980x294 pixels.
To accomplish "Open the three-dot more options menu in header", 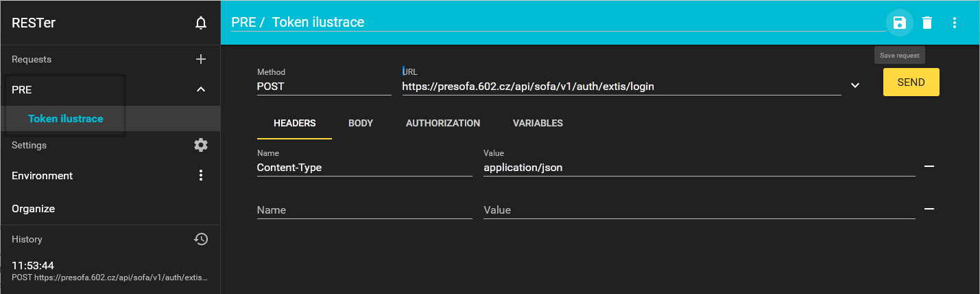I will pyautogui.click(x=955, y=23).
